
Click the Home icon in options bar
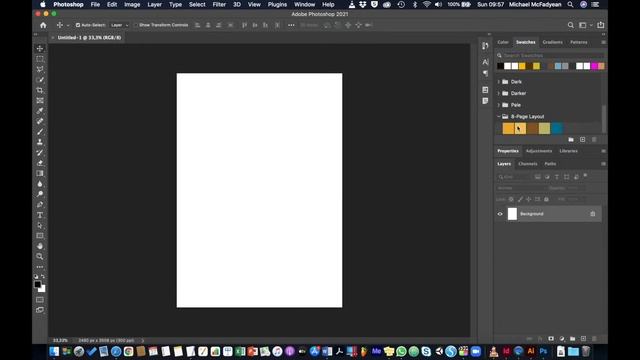tap(43, 25)
